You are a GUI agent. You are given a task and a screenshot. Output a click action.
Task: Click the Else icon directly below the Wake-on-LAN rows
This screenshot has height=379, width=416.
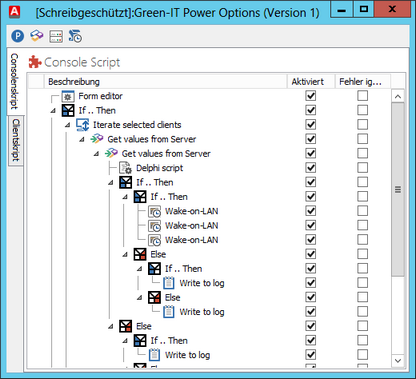click(x=140, y=254)
